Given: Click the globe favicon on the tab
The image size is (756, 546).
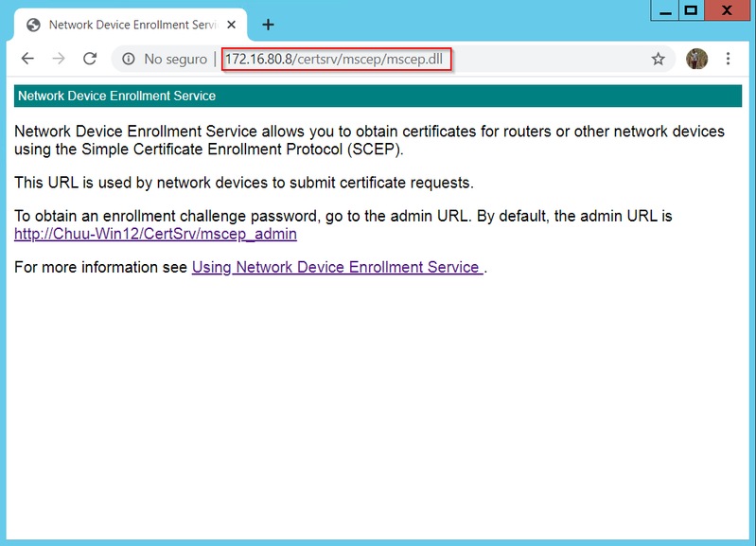Looking at the screenshot, I should [x=34, y=25].
